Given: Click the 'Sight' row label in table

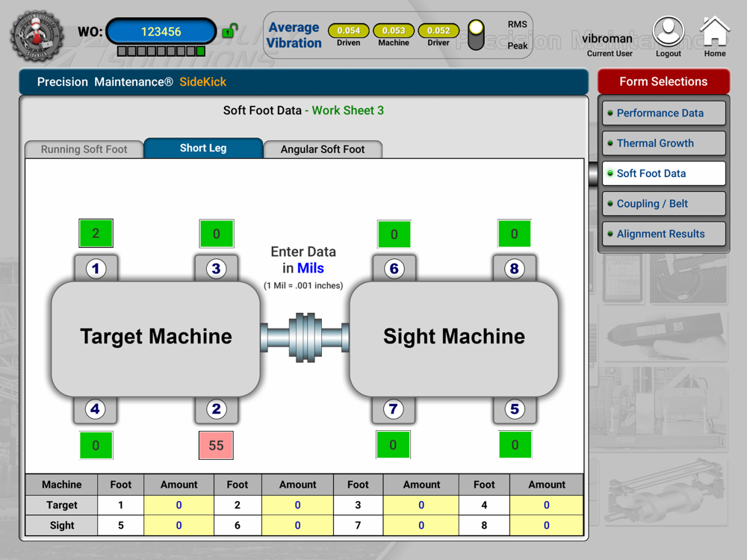Looking at the screenshot, I should (x=61, y=525).
